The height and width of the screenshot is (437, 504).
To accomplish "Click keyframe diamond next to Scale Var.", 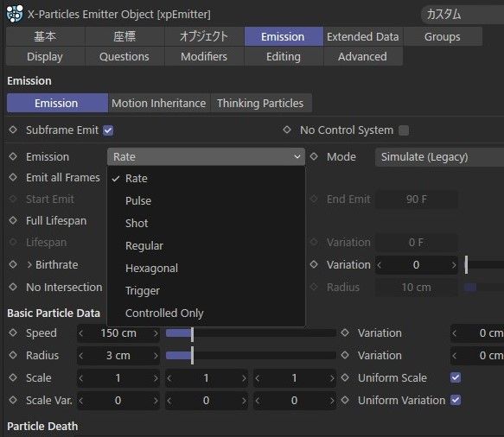I will [13, 400].
